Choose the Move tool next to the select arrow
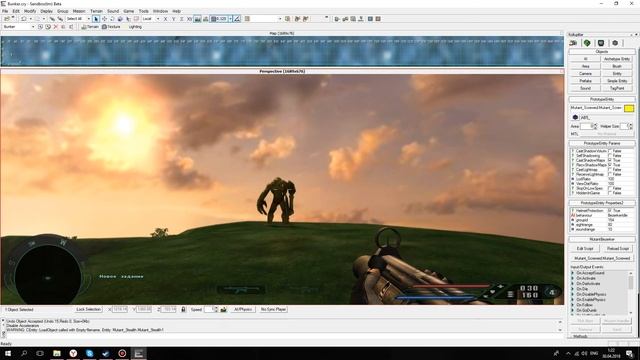Image resolution: width=640 pixels, height=360 pixels. click(x=104, y=19)
